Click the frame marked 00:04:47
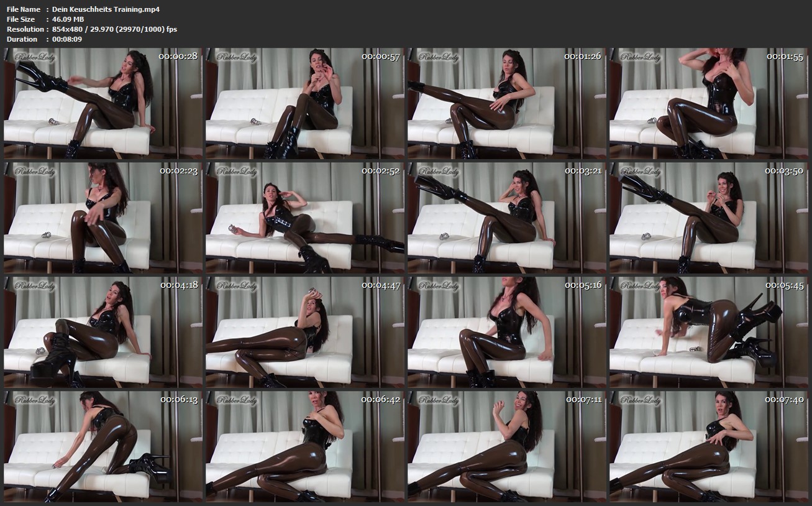The height and width of the screenshot is (506, 812). coord(305,332)
